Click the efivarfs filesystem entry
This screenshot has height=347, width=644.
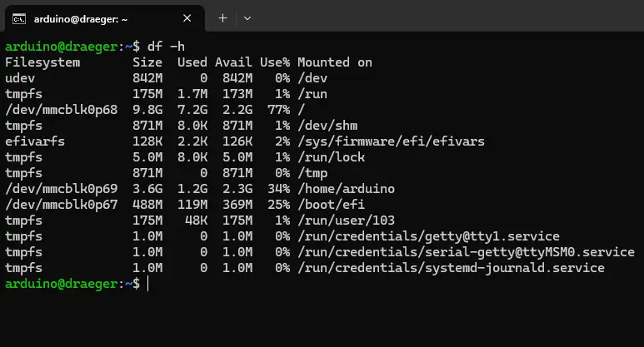(35, 141)
